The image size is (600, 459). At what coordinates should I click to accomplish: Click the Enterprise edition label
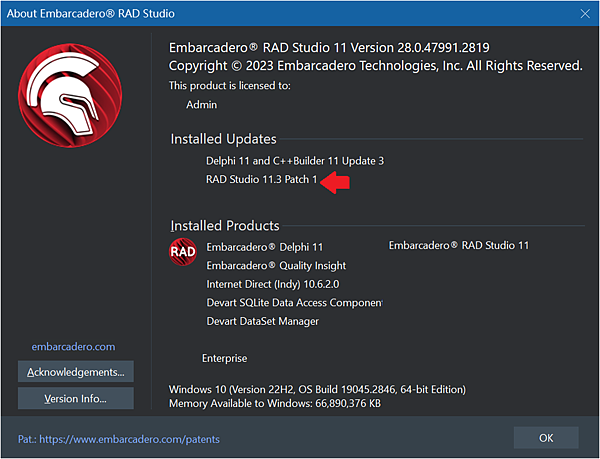[224, 358]
